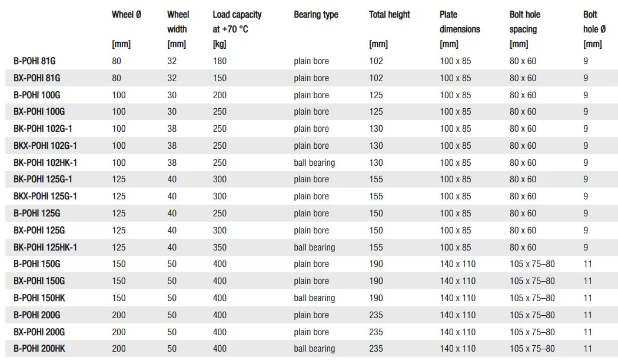The width and height of the screenshot is (618, 364).
Task: Click the BX-POHI 100G model name
Action: [39, 112]
